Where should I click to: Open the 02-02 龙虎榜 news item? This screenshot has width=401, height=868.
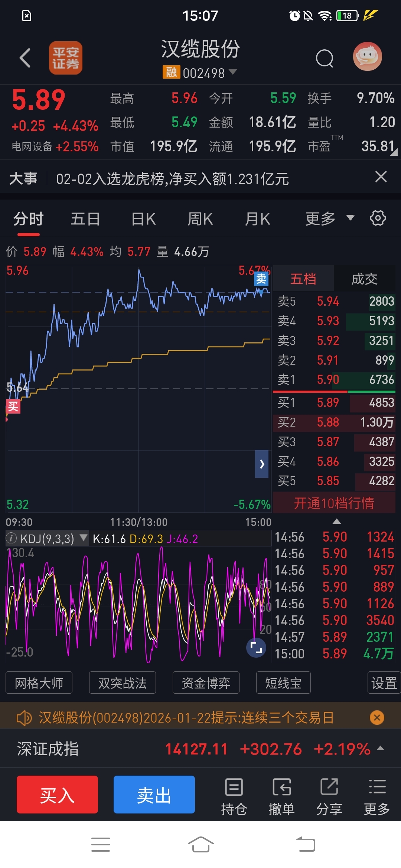(x=173, y=178)
